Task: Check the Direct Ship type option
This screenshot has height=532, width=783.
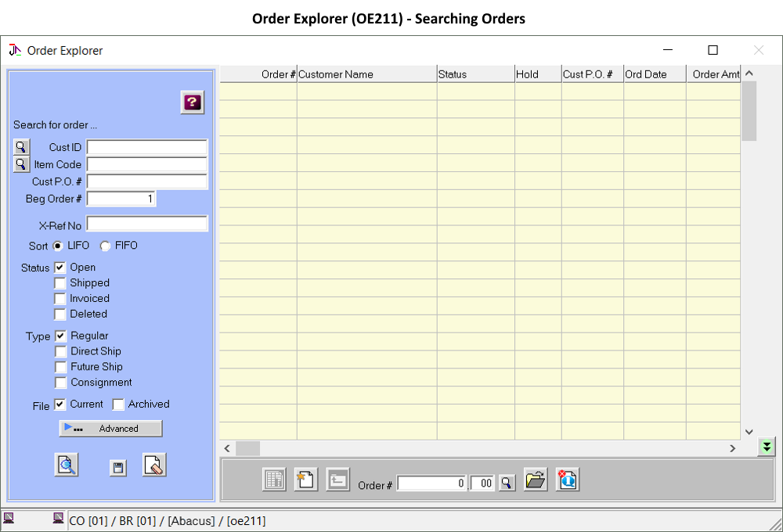Action: point(60,351)
